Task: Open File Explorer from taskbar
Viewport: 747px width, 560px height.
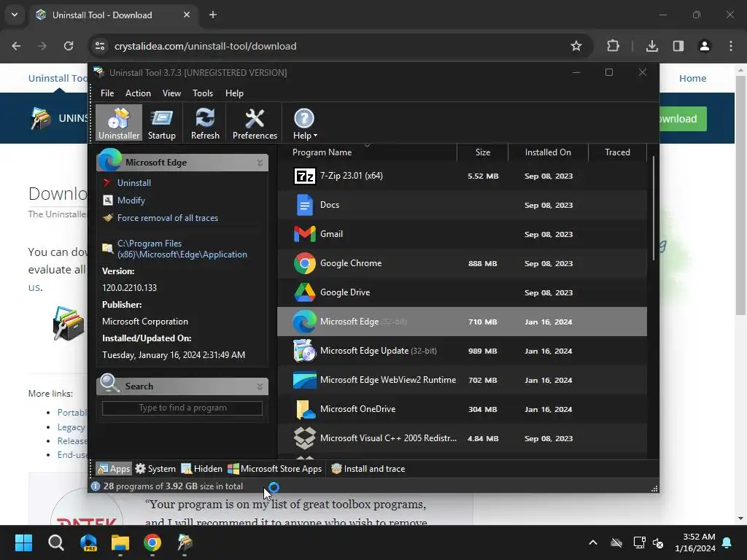Action: (x=120, y=542)
